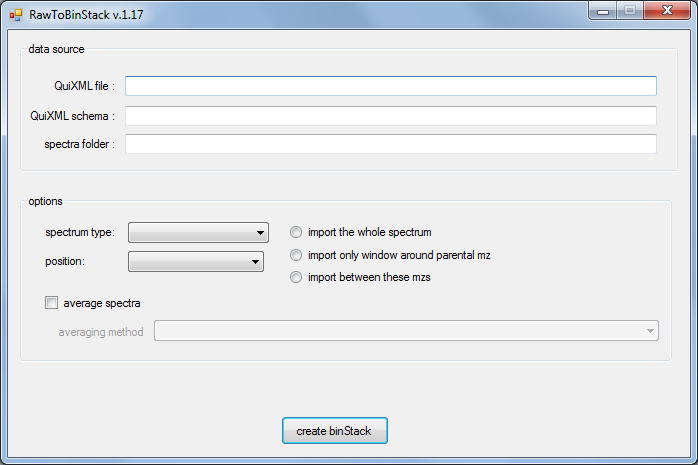This screenshot has width=698, height=465.
Task: Close the RawToBinStack window
Action: pyautogui.click(x=667, y=10)
